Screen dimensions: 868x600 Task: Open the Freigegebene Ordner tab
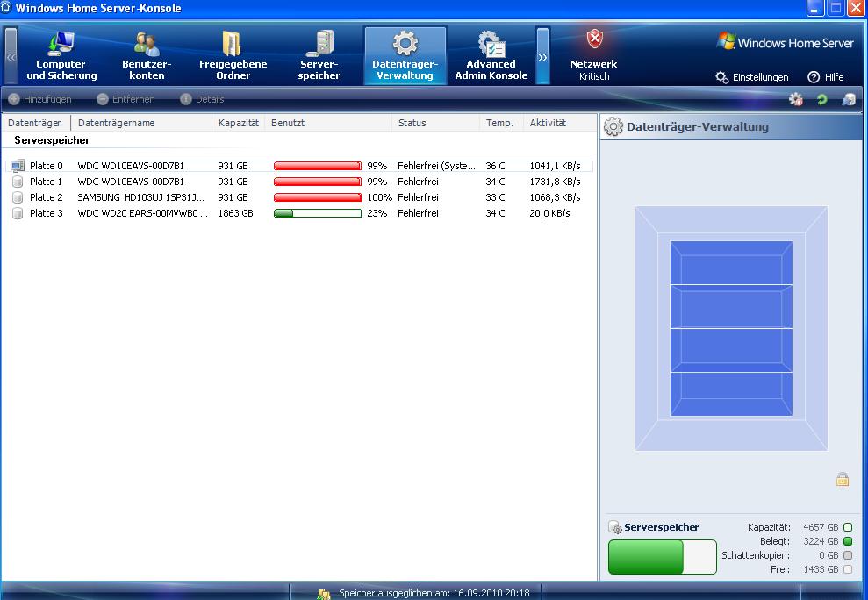[x=233, y=56]
